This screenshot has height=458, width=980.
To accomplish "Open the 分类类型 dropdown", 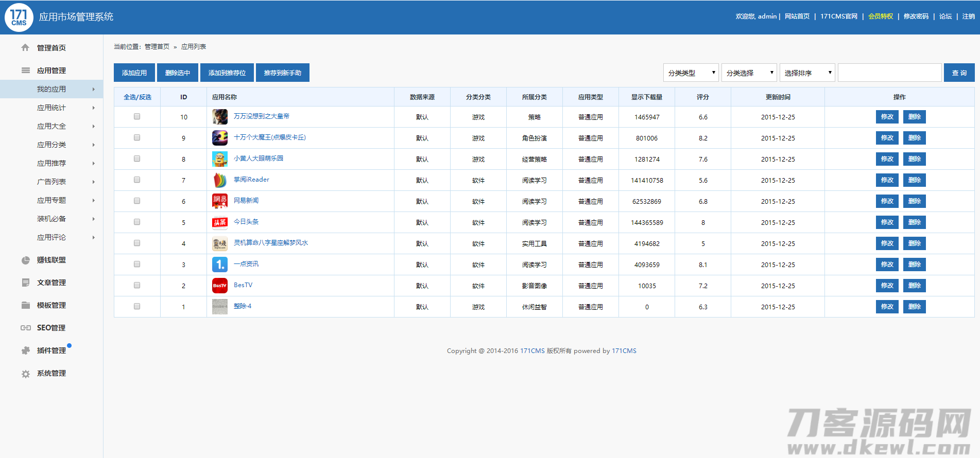I will coord(691,73).
